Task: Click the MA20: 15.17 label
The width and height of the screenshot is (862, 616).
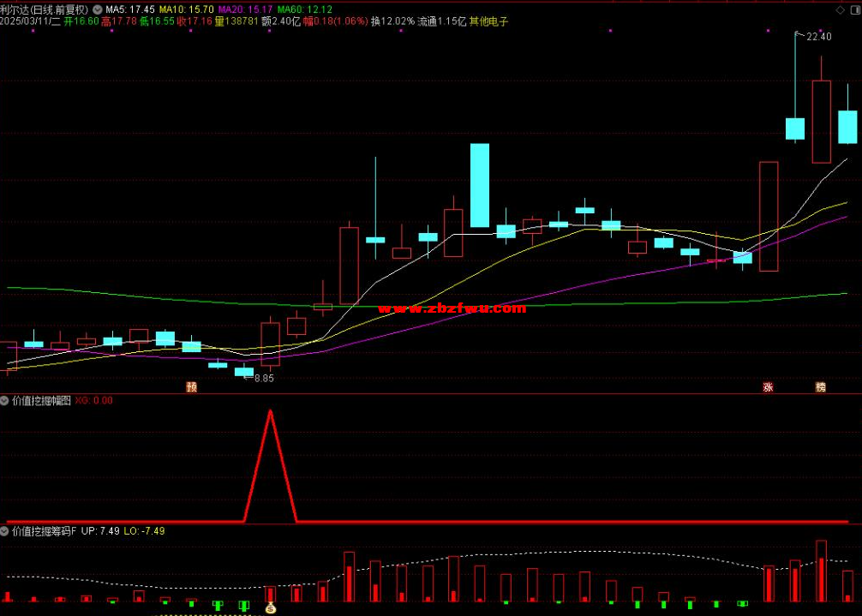Action: pyautogui.click(x=245, y=9)
